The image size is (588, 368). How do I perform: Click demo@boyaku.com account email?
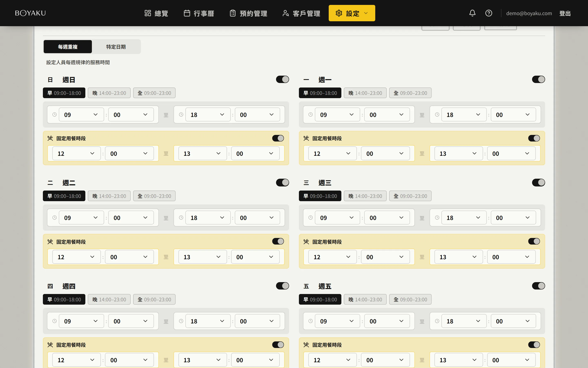(x=529, y=13)
